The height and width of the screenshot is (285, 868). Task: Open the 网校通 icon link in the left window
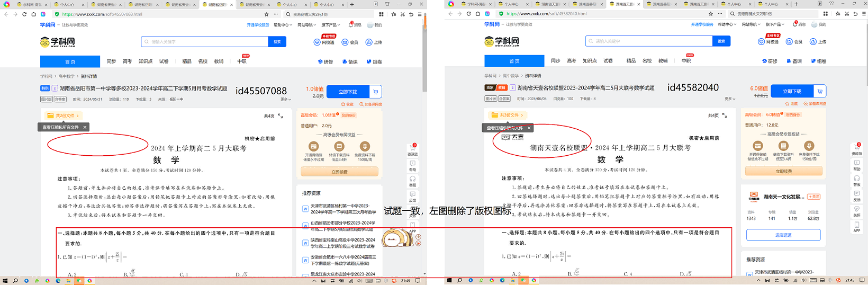324,42
